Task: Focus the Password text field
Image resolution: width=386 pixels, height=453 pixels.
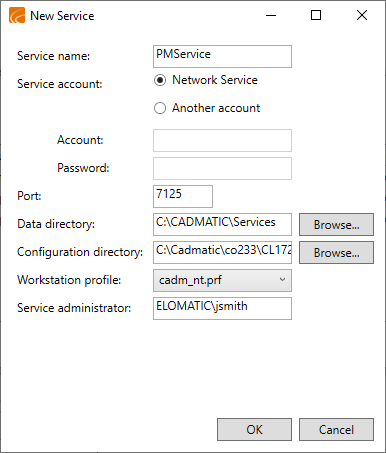Action: [222, 168]
